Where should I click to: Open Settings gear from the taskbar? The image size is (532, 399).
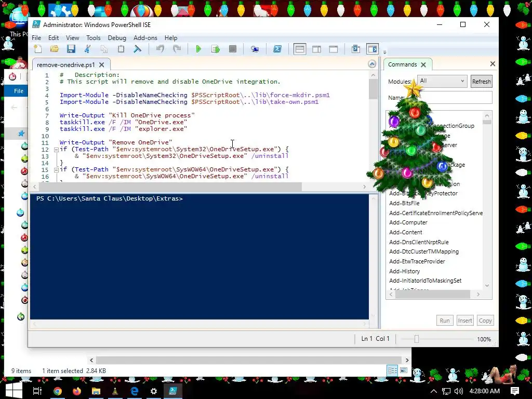pyautogui.click(x=153, y=391)
